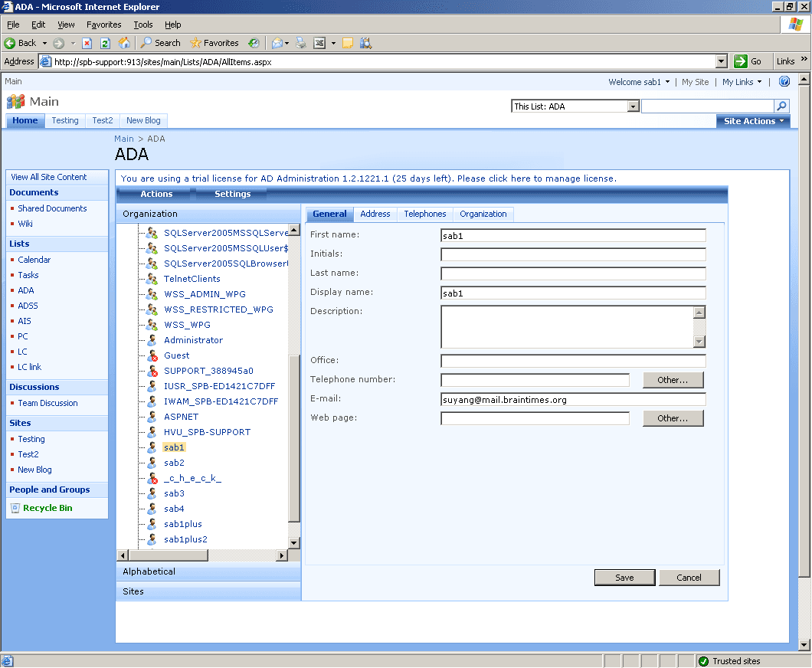Click into the E-mail field
The height and width of the screenshot is (668, 812).
click(573, 400)
